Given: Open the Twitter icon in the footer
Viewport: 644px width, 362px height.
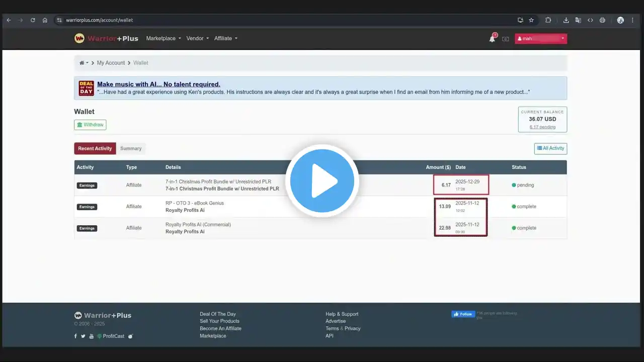Looking at the screenshot, I should click(84, 336).
